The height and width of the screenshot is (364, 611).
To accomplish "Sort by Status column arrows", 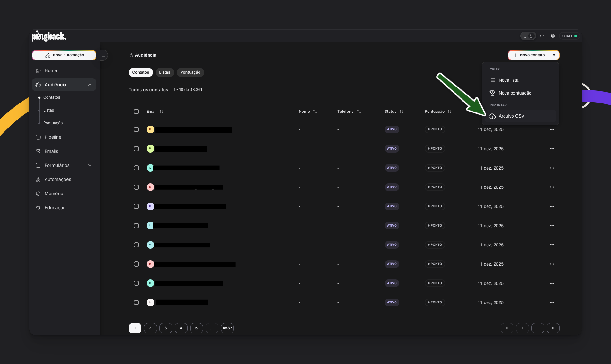I will click(x=402, y=112).
